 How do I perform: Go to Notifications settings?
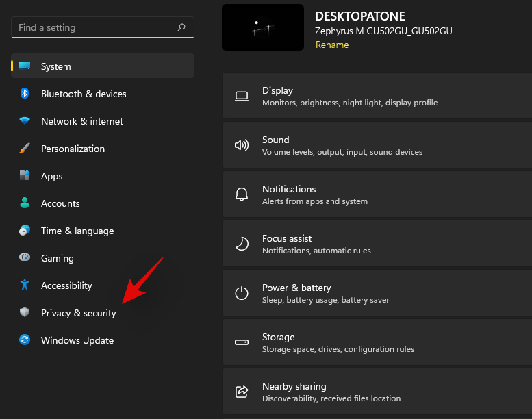[377, 194]
